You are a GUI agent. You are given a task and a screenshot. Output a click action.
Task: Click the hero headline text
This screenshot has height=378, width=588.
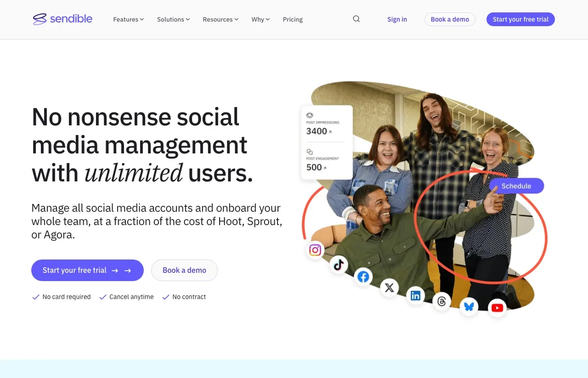(x=142, y=145)
